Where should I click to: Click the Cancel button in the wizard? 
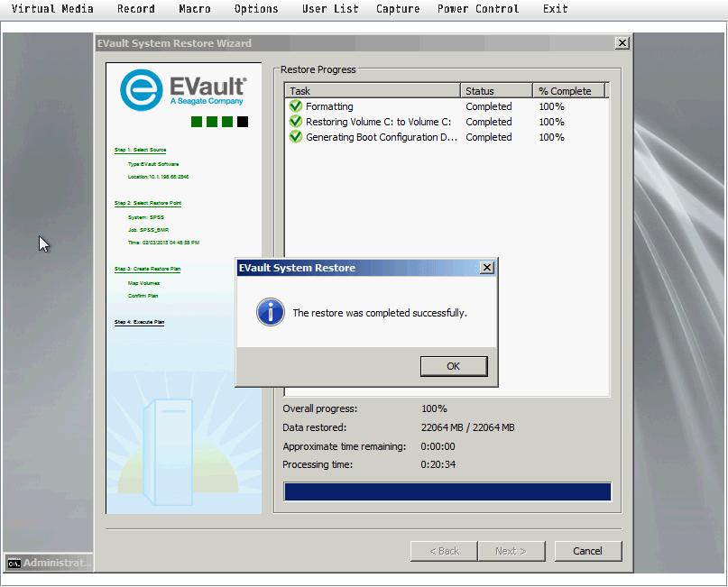(x=588, y=551)
